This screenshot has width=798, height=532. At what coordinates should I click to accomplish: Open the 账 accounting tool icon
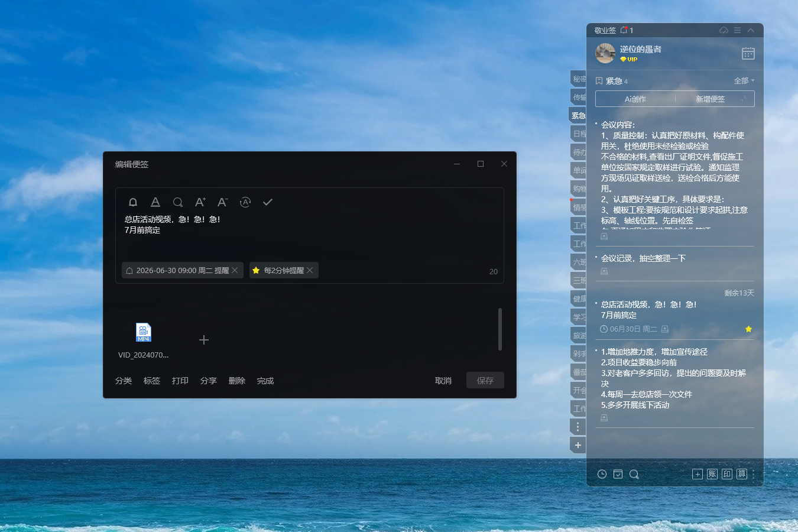click(x=712, y=474)
